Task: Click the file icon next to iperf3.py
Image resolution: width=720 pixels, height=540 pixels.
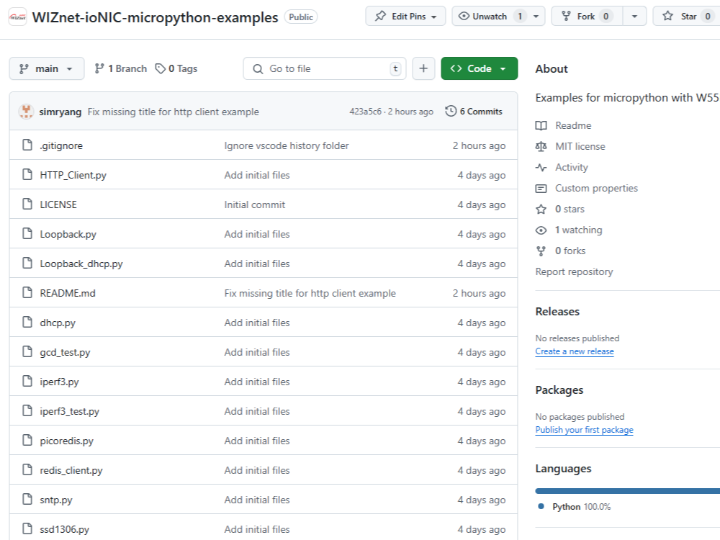Action: point(28,381)
